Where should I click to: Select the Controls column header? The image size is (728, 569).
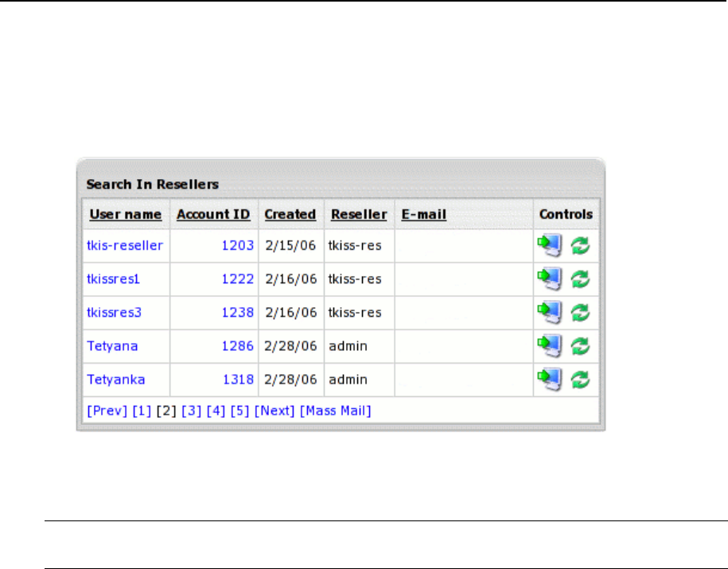tap(566, 214)
